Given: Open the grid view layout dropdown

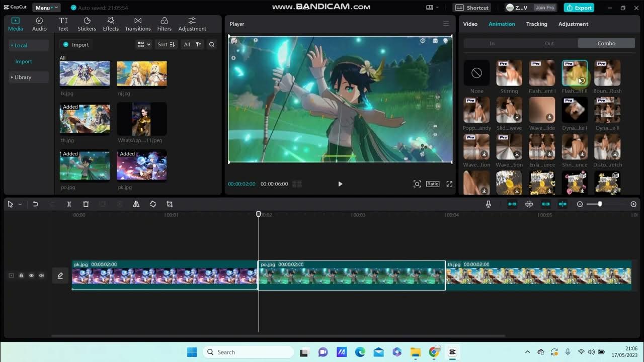Looking at the screenshot, I should coord(144,45).
